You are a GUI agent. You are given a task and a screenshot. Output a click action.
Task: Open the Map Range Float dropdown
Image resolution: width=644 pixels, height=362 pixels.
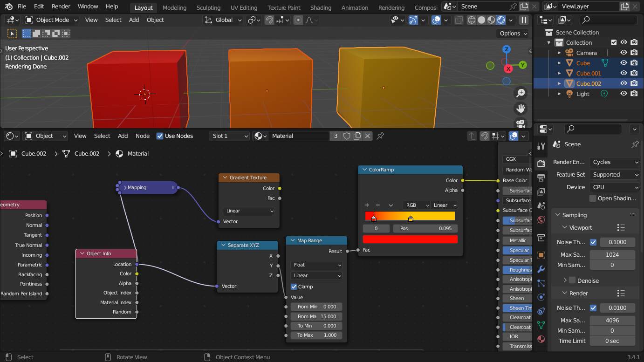[x=317, y=265]
